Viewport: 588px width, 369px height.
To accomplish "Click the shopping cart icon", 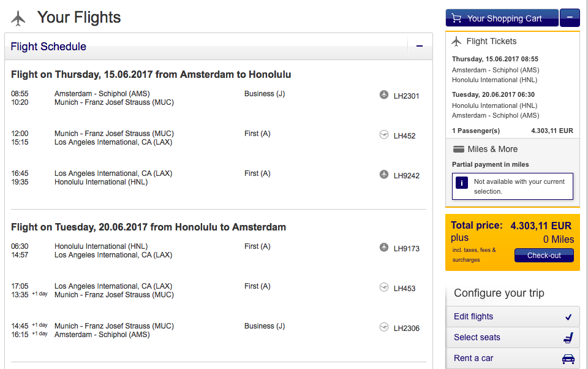I will [456, 18].
